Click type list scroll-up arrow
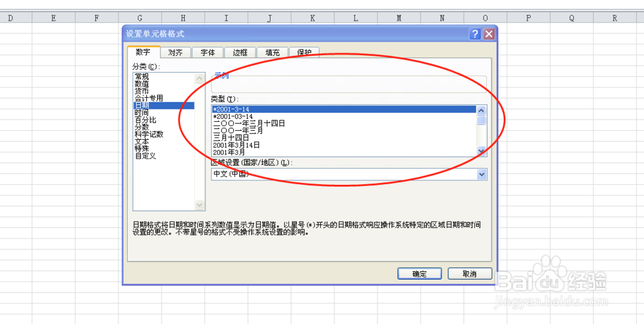Viewport: 644px width, 324px height. 481,110
